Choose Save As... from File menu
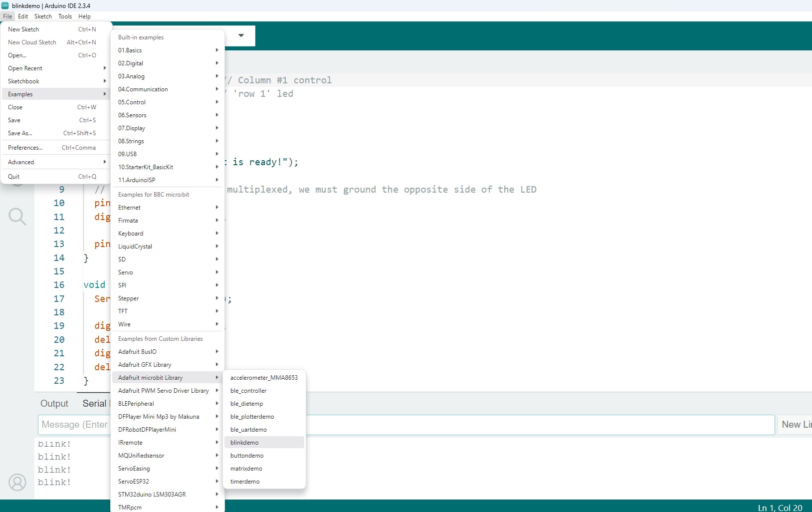812x512 pixels. (55, 133)
